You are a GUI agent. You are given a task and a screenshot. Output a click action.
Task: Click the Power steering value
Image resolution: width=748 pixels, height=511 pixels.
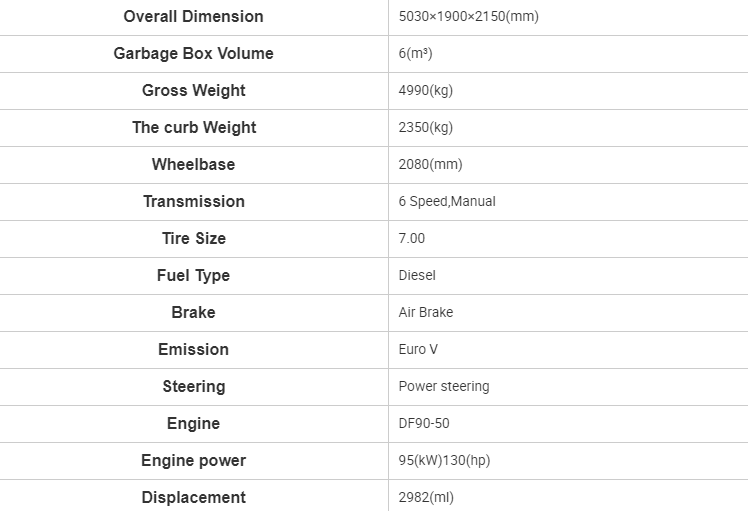(x=444, y=386)
